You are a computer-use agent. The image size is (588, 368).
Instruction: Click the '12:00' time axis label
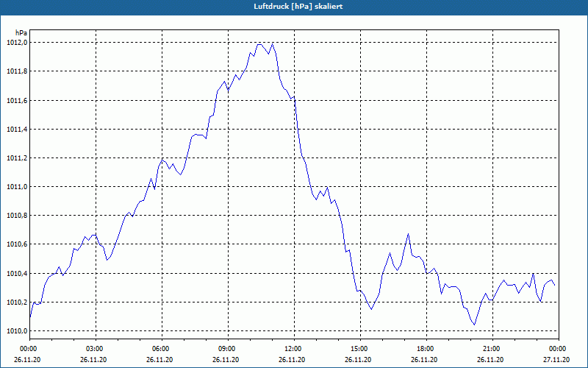(293, 349)
